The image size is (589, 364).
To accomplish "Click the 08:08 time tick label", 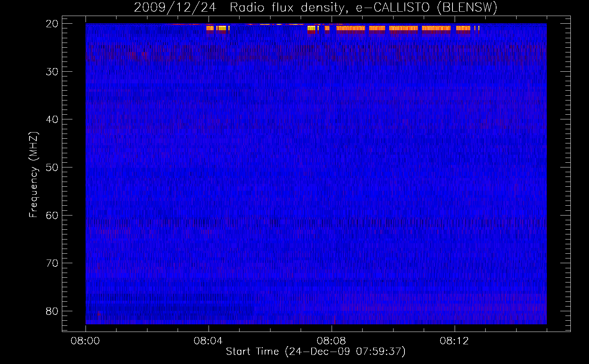I will tap(331, 341).
